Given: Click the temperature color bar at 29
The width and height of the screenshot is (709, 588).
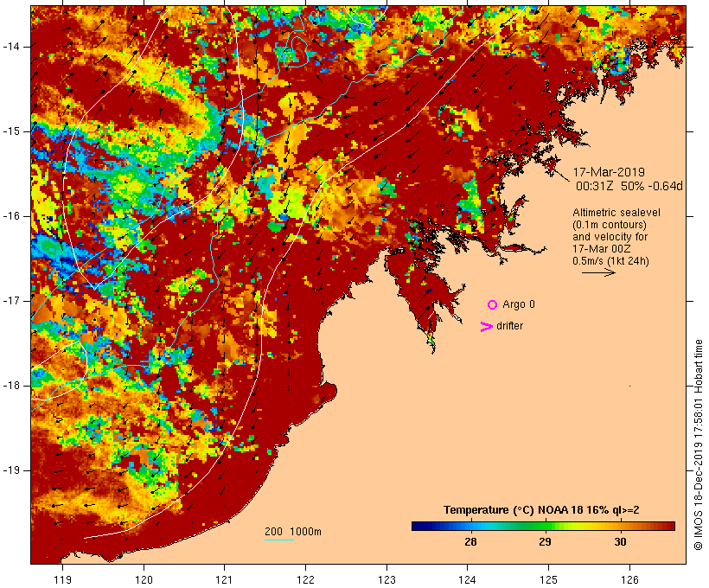Looking at the screenshot, I should pos(546,526).
